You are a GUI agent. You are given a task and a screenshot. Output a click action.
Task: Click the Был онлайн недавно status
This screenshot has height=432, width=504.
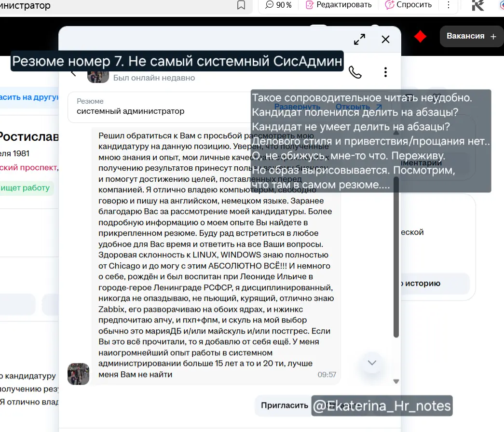pos(154,78)
